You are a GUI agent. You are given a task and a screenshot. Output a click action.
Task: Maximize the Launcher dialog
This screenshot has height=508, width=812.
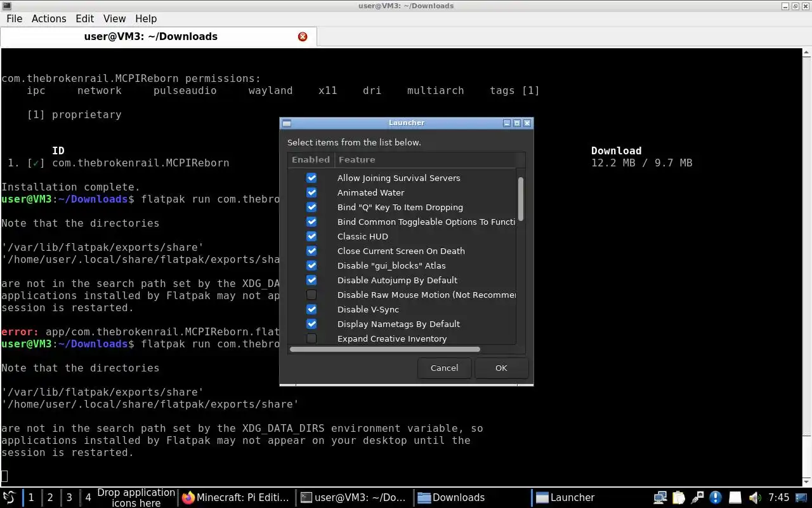coord(516,123)
